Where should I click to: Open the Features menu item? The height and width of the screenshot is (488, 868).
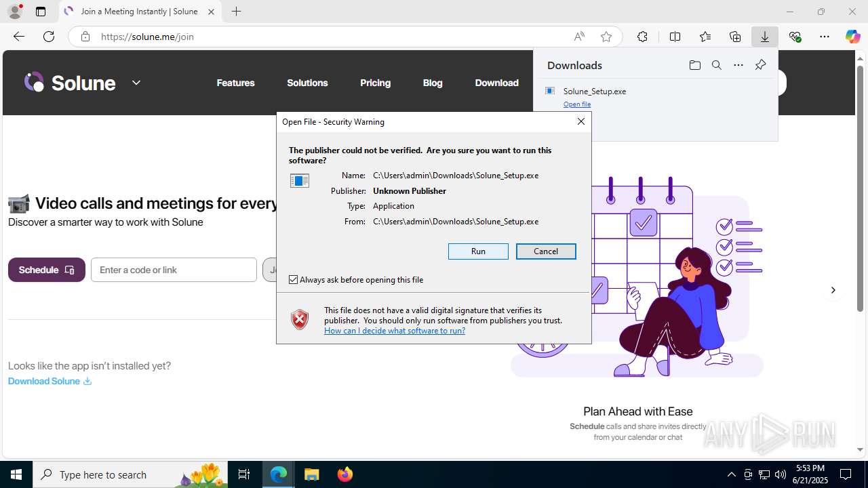(x=235, y=83)
